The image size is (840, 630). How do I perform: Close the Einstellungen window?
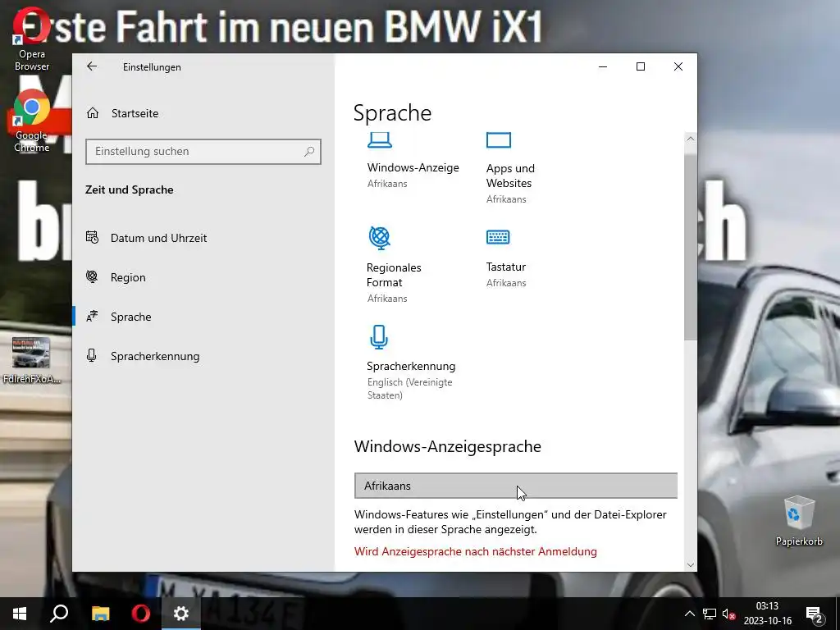[678, 66]
